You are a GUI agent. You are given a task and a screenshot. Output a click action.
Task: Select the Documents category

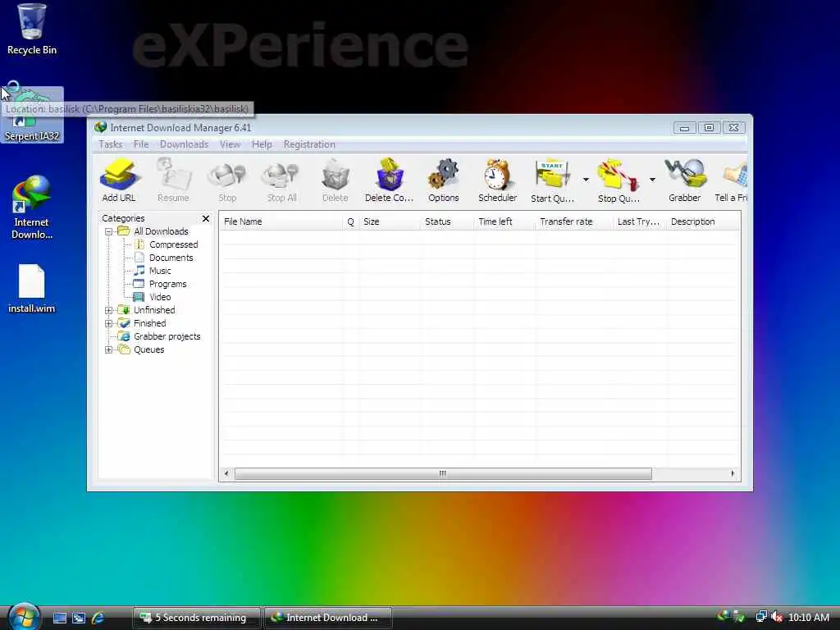pos(171,258)
